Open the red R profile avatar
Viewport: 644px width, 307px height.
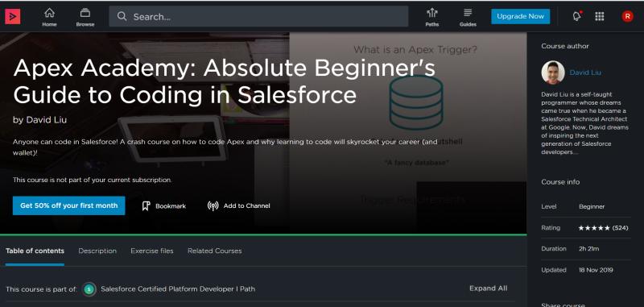tap(627, 16)
